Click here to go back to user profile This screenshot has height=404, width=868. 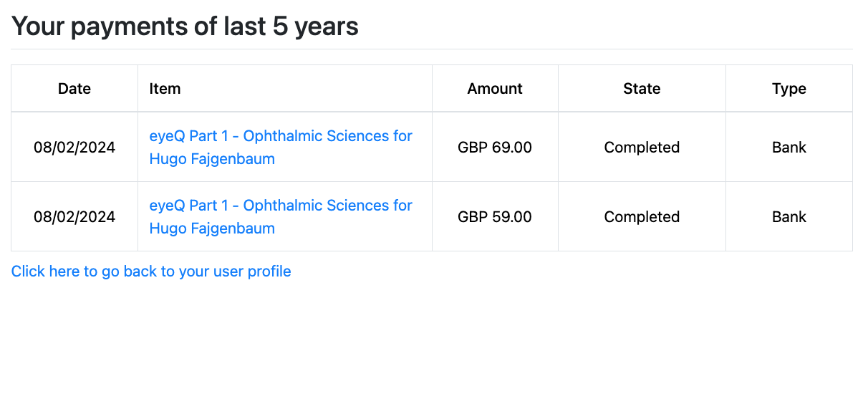pyautogui.click(x=151, y=271)
